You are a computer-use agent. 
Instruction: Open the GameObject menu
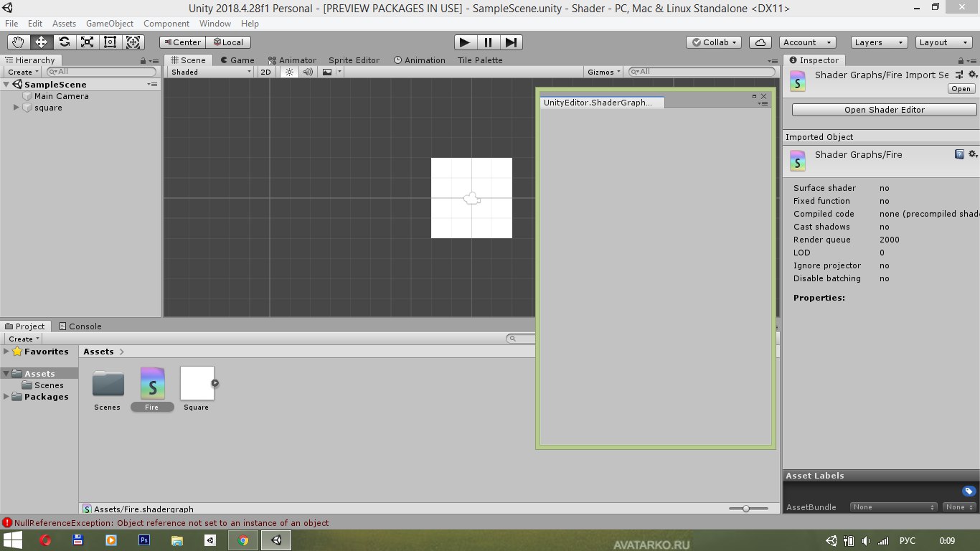click(110, 24)
